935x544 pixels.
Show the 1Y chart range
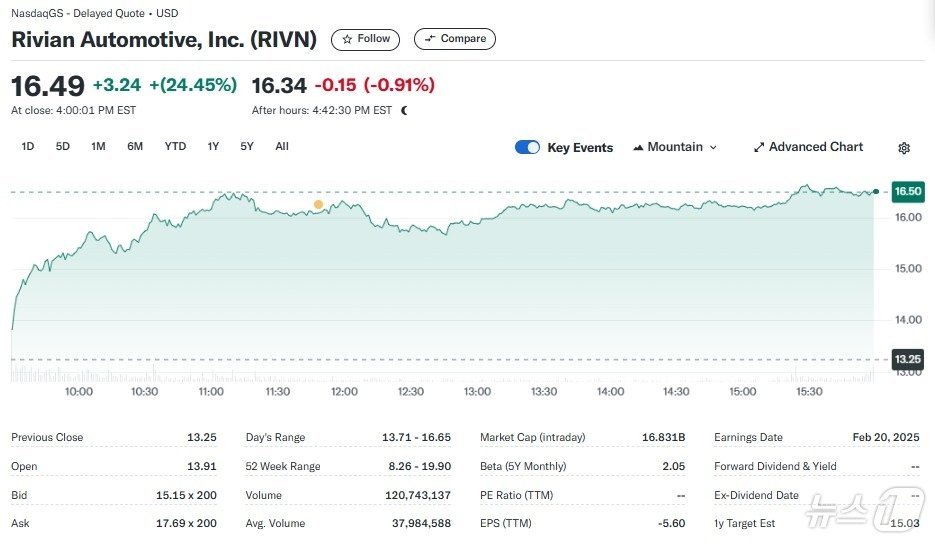213,146
